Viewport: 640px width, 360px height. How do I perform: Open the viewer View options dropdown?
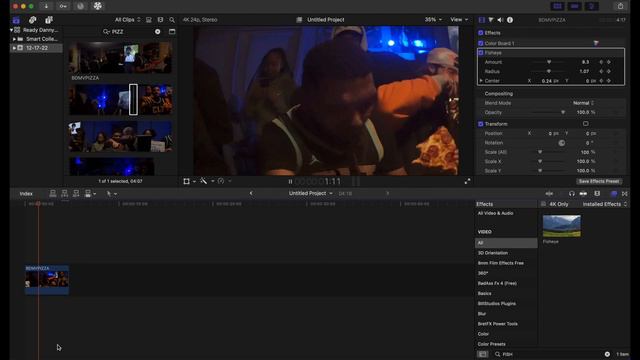459,20
